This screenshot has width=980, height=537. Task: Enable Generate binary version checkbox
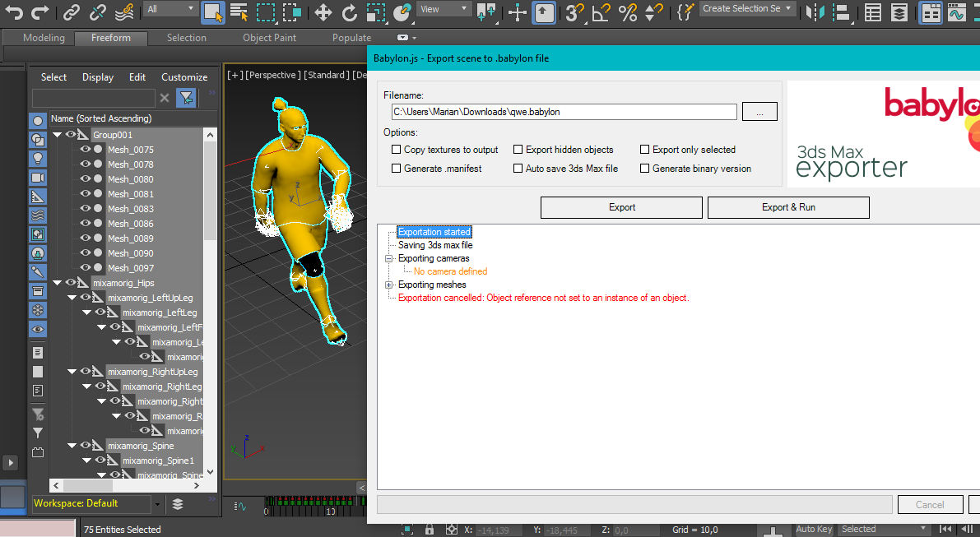tap(645, 168)
